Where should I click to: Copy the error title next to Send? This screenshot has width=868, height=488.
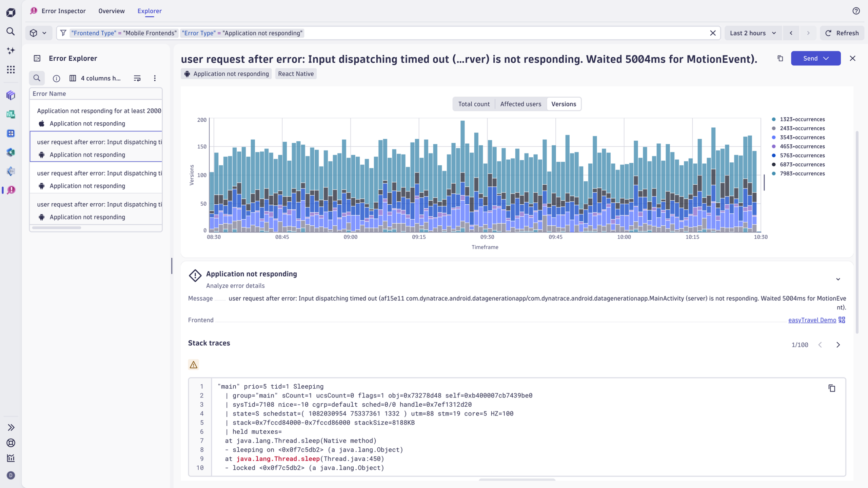(x=780, y=58)
